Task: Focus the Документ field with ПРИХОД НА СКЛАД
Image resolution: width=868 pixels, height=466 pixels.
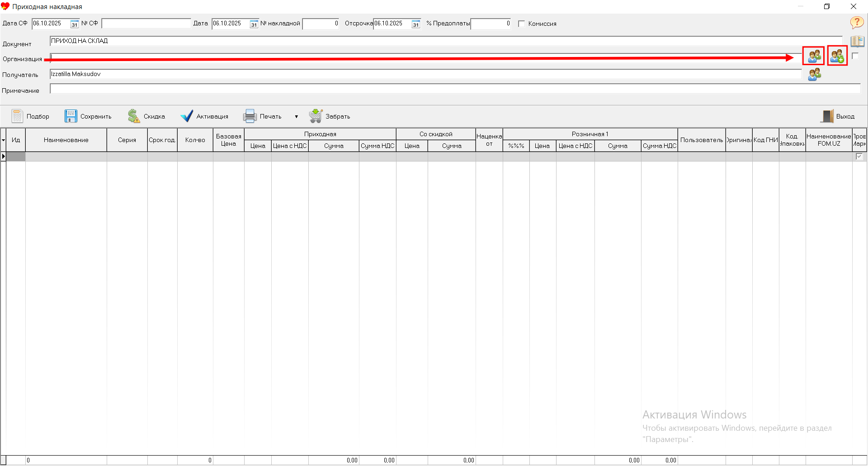Action: (446, 41)
